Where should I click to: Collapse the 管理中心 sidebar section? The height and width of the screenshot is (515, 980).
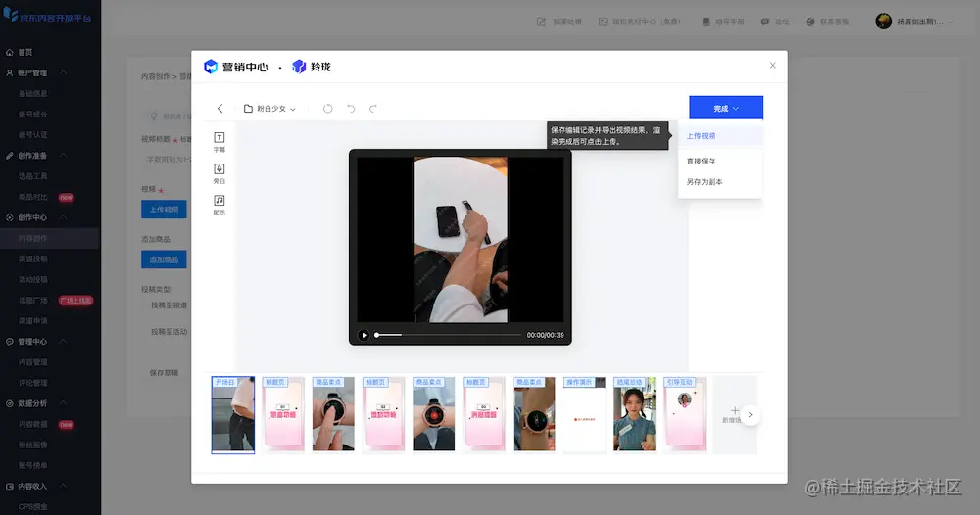(63, 342)
